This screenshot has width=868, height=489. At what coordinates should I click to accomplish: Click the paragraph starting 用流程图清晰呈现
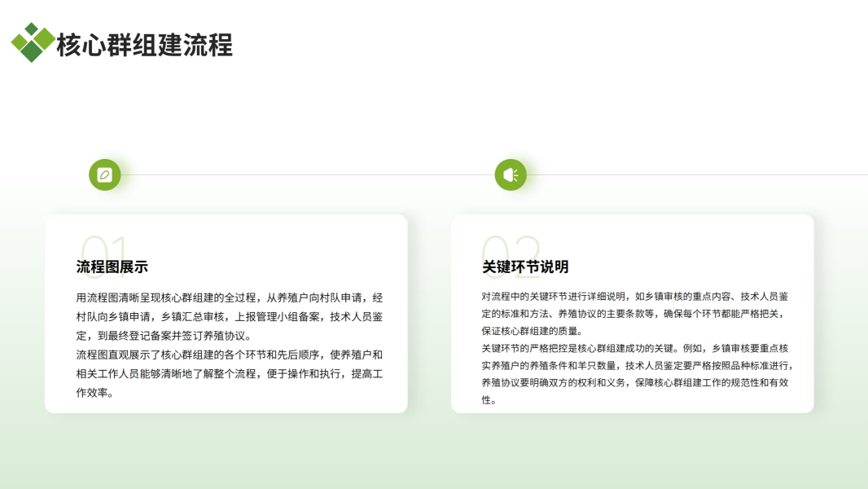click(230, 317)
